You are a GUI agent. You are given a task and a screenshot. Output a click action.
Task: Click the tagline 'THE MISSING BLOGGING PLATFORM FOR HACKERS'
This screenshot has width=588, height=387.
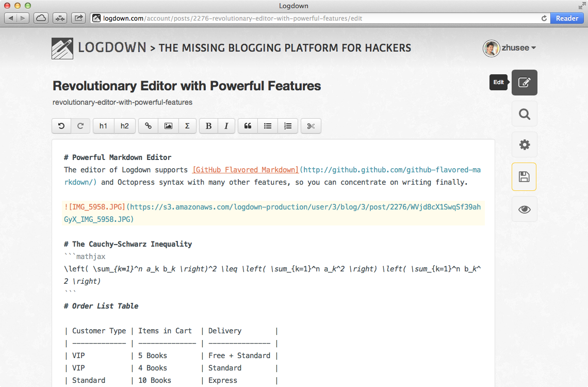[285, 48]
